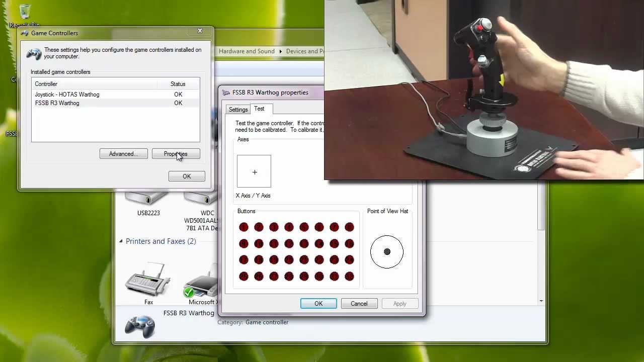This screenshot has height=362, width=644.
Task: Close the Game Controllers dialog
Action: [x=200, y=31]
